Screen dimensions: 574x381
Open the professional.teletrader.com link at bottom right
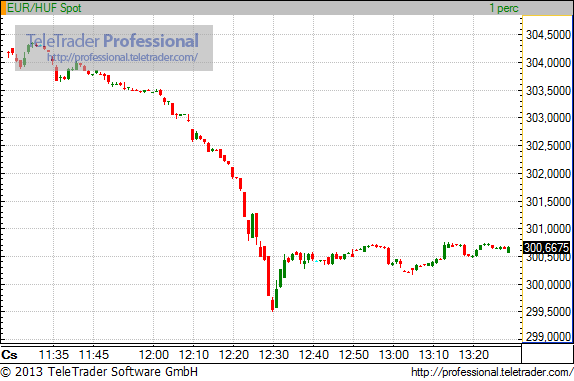coord(492,372)
